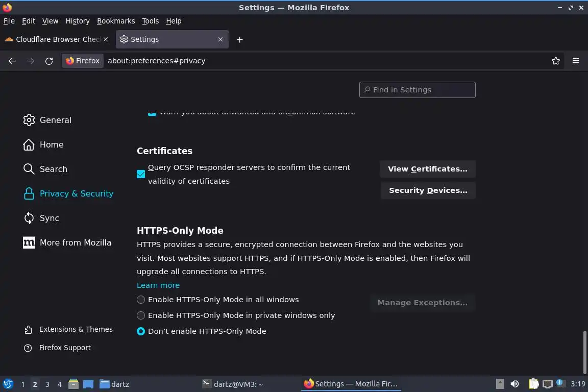Open the file manager icon in the taskbar
The image size is (588, 392).
[73, 384]
